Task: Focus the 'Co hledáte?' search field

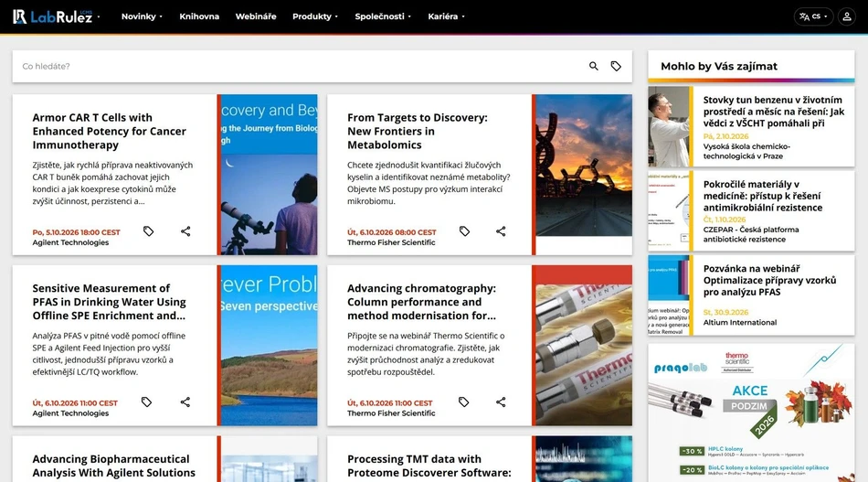Action: [299, 67]
